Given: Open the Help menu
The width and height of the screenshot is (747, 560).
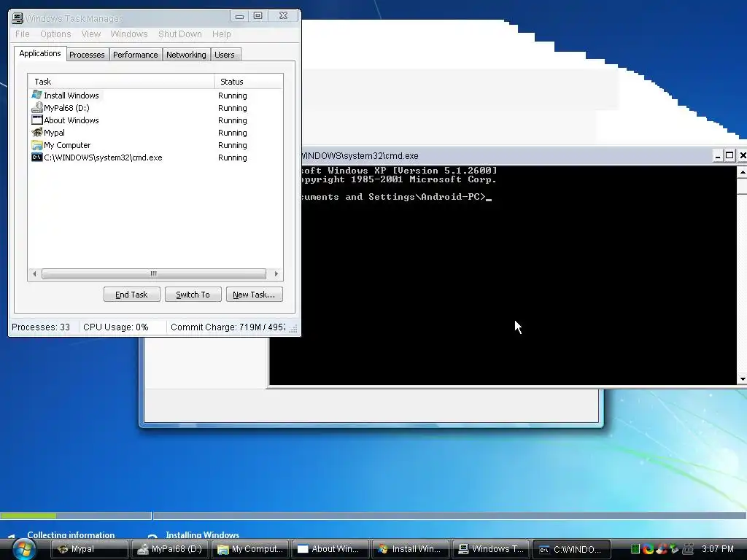Looking at the screenshot, I should tap(221, 34).
